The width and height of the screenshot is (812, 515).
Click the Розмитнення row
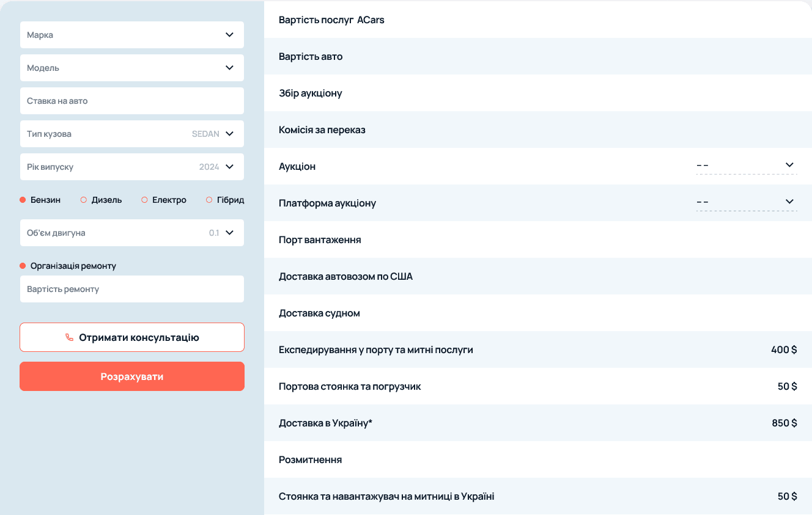(310, 459)
